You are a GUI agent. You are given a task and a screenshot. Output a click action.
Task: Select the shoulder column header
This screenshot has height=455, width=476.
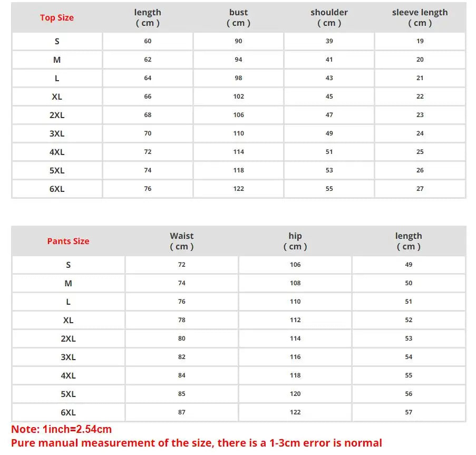(329, 17)
